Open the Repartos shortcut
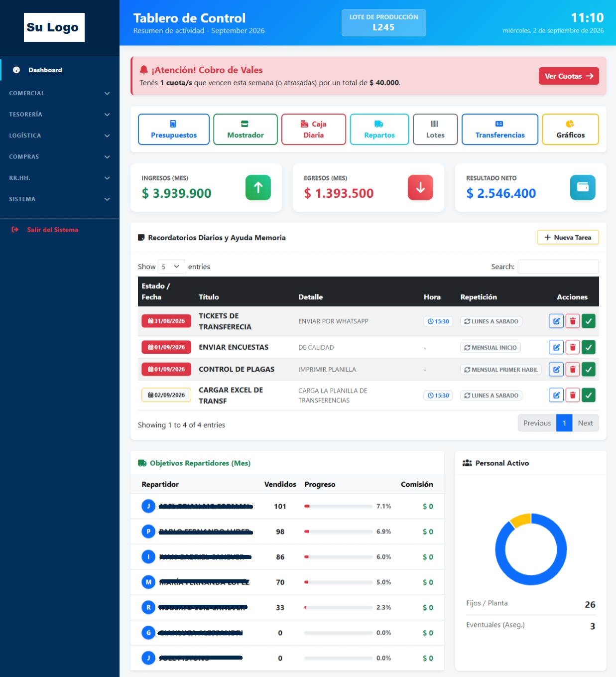Screen dimensions: 616x677 coord(379,130)
